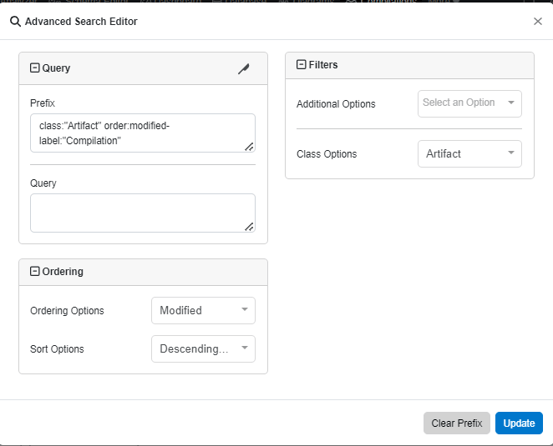Click the magnifier icon beside Advanced Search Editor

pyautogui.click(x=15, y=22)
